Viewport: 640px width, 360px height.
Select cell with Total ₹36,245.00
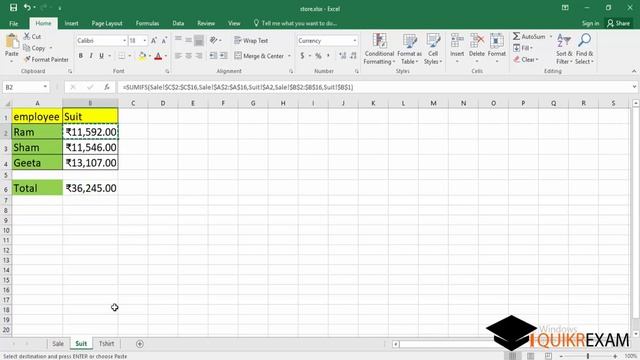point(90,188)
